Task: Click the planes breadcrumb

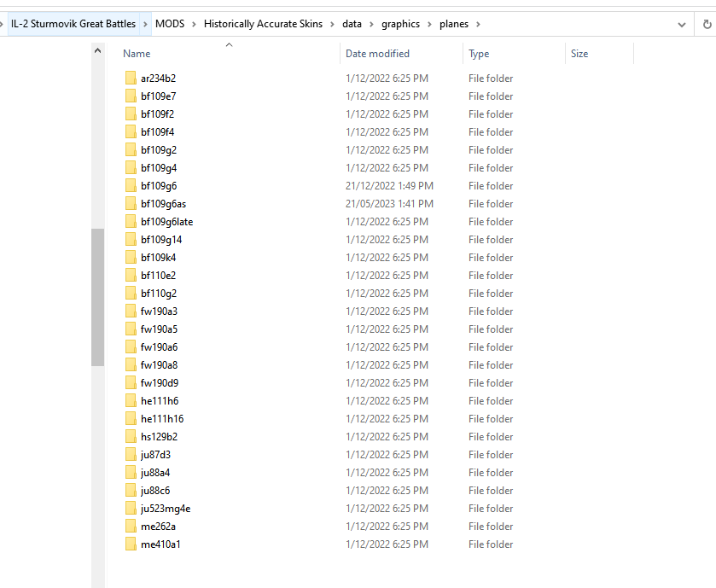Action: pos(454,24)
